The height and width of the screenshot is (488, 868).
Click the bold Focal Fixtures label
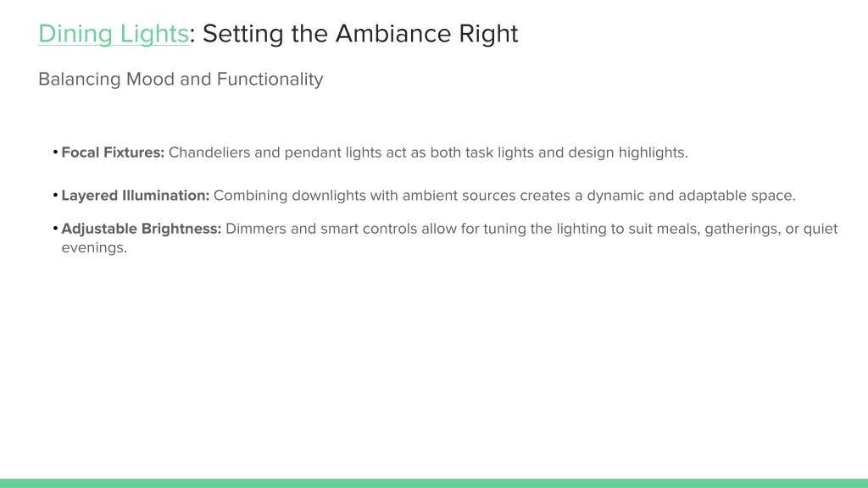tap(113, 152)
